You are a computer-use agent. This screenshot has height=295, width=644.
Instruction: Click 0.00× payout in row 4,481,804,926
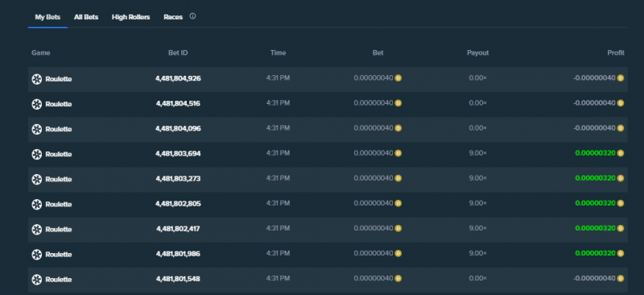(x=477, y=77)
